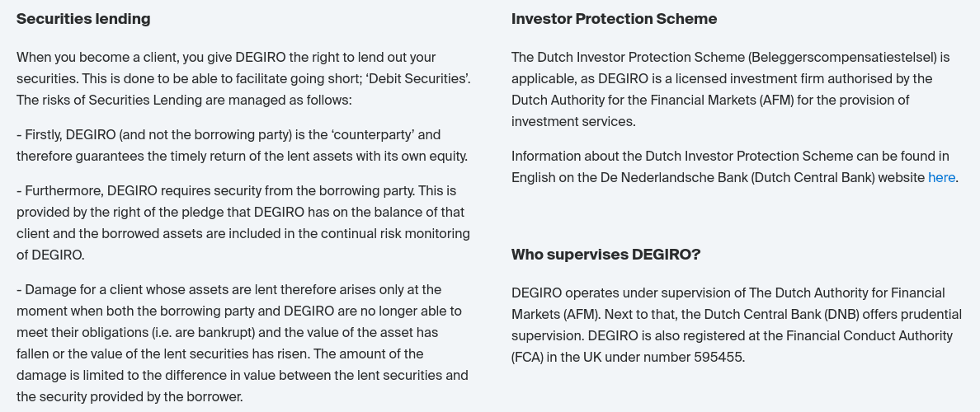Click the quoted term 'Debit Securities'
The height and width of the screenshot is (412, 980).
419,78
